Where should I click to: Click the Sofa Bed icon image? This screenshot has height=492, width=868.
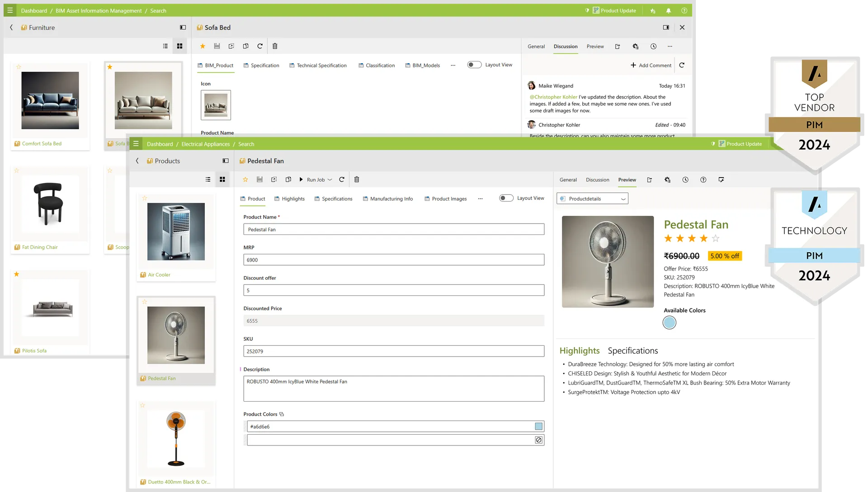coord(216,105)
